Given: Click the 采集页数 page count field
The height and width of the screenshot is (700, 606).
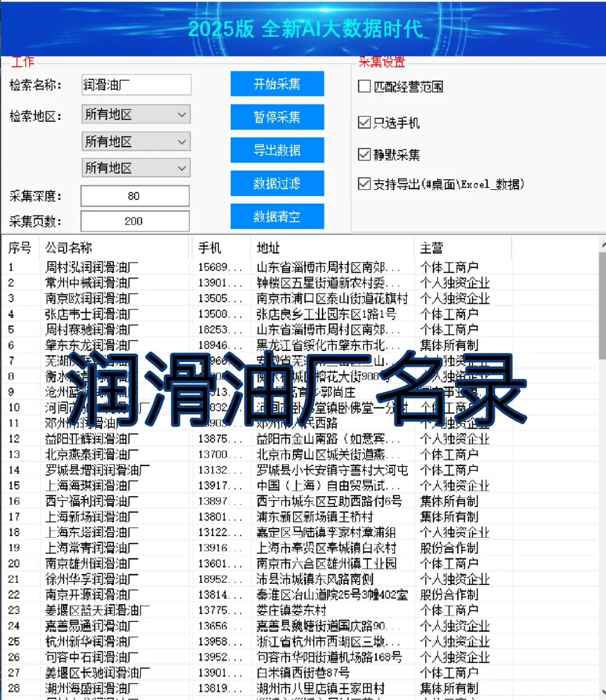Looking at the screenshot, I should (135, 221).
